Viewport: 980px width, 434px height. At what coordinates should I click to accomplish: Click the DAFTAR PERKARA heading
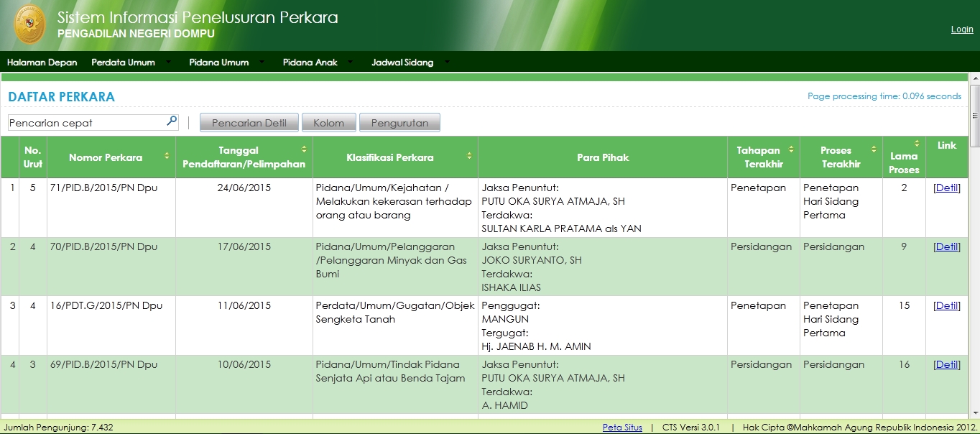tap(61, 97)
